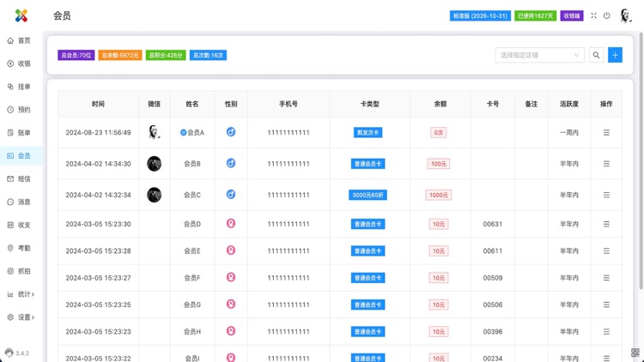This screenshot has height=362, width=644.
Task: Open the 选择指定店铺 store dropdown
Action: point(540,55)
